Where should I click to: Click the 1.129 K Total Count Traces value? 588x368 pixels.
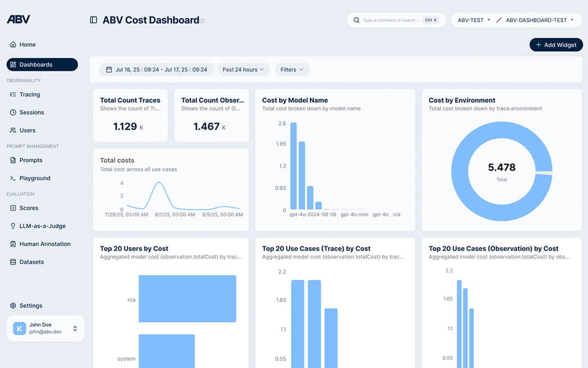point(128,126)
